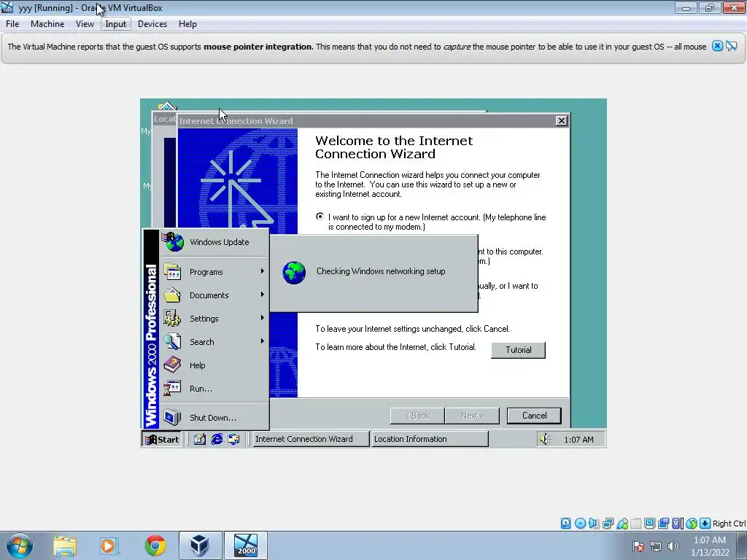Dismiss the mouse integration notification with blue X icon
The width and height of the screenshot is (747, 560).
pos(717,46)
